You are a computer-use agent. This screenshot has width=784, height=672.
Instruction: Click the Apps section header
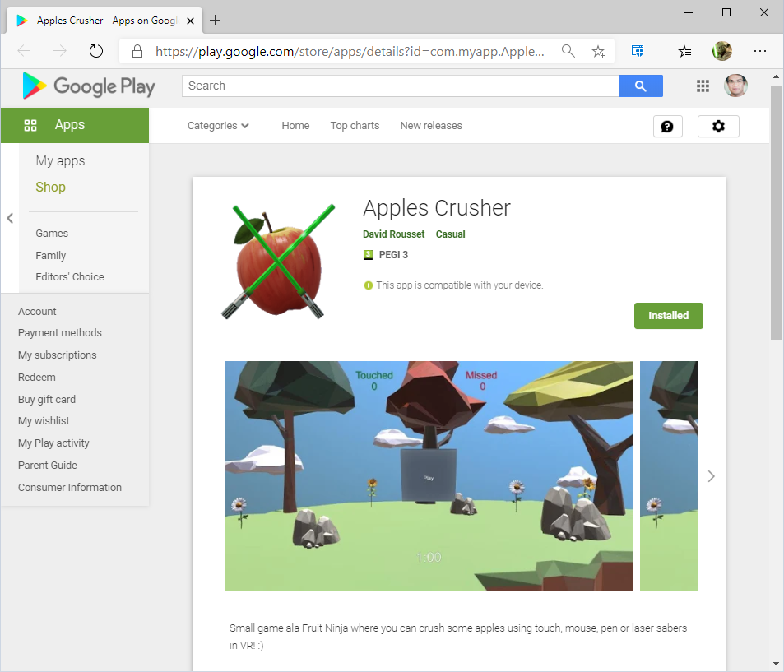tap(75, 125)
